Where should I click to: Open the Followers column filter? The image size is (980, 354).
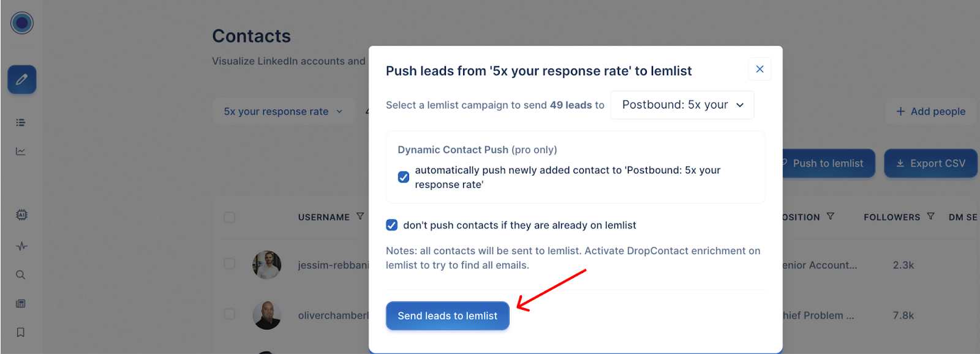click(x=931, y=217)
